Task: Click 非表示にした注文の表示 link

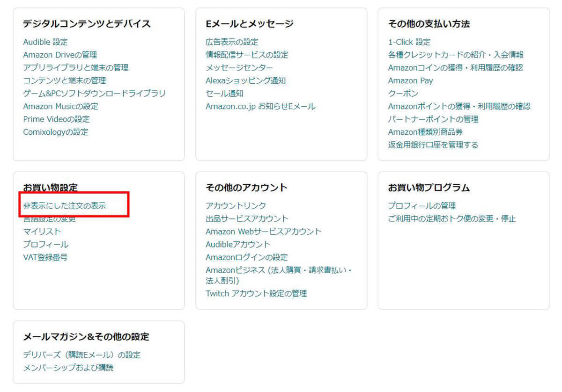Action: click(65, 206)
